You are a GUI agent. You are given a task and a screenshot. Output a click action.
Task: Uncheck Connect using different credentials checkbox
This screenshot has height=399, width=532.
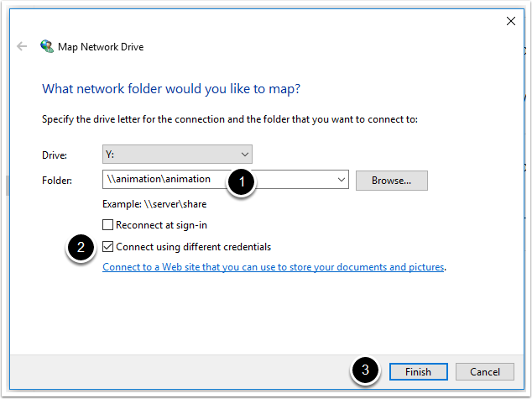click(x=107, y=247)
